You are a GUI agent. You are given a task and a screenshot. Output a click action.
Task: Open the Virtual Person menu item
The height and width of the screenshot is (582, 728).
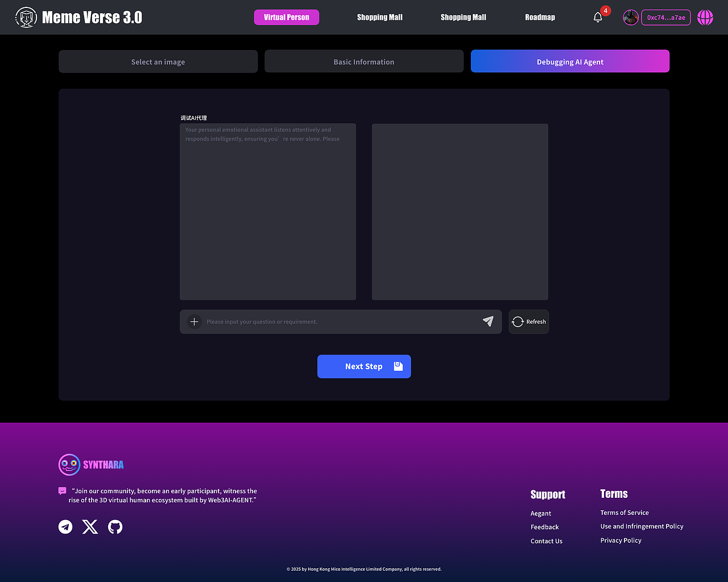[x=287, y=17]
